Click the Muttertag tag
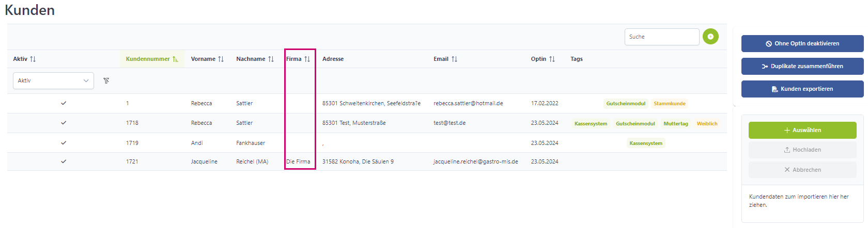This screenshot has height=228, width=868. (x=676, y=124)
